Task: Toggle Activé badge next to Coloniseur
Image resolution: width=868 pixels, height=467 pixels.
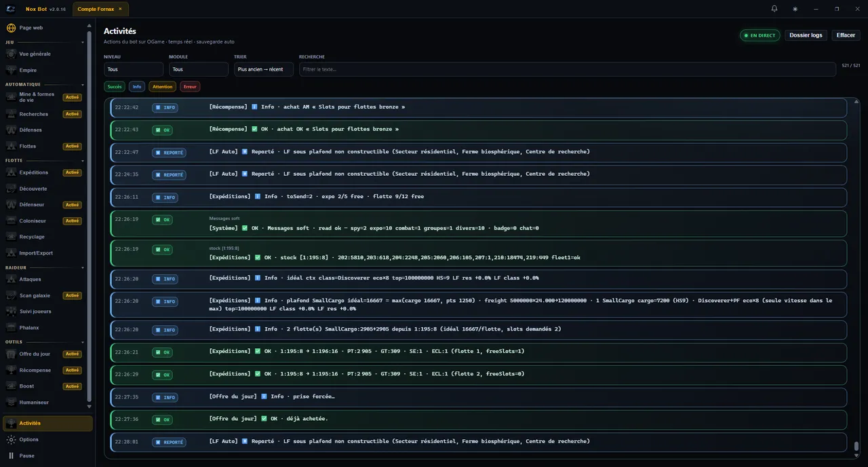Action: click(x=72, y=221)
